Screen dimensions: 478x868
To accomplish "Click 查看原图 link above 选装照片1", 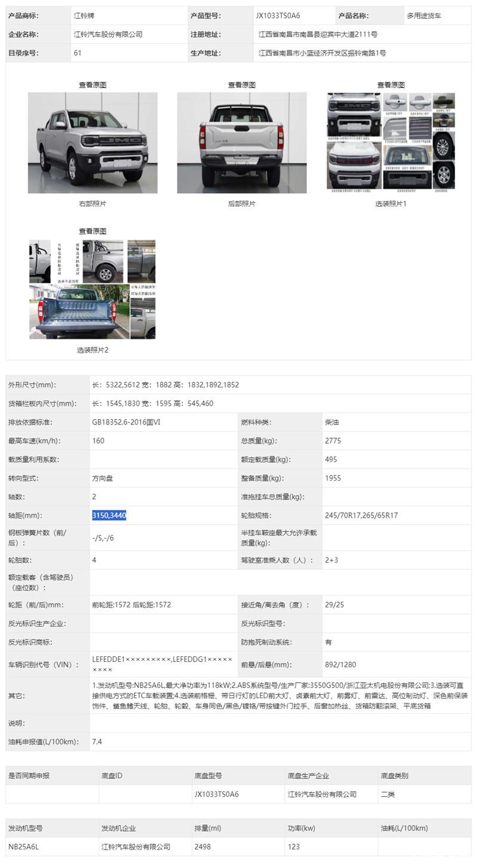I will point(391,85).
